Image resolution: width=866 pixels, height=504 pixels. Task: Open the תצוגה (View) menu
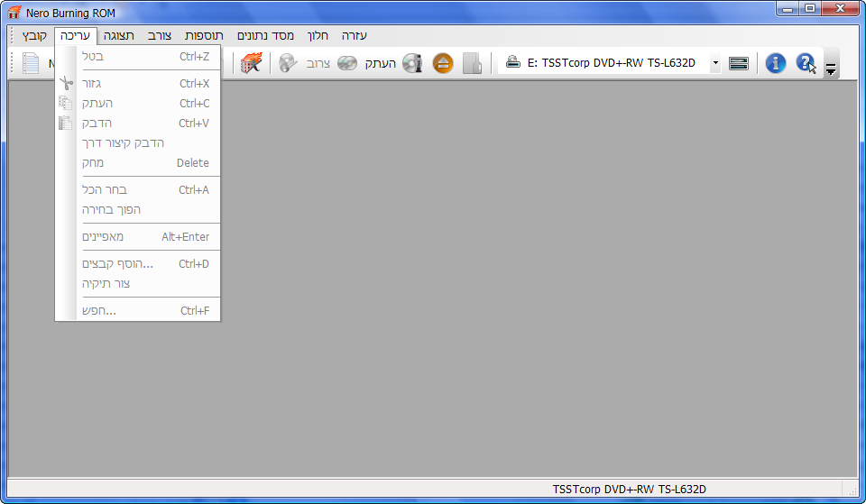119,35
